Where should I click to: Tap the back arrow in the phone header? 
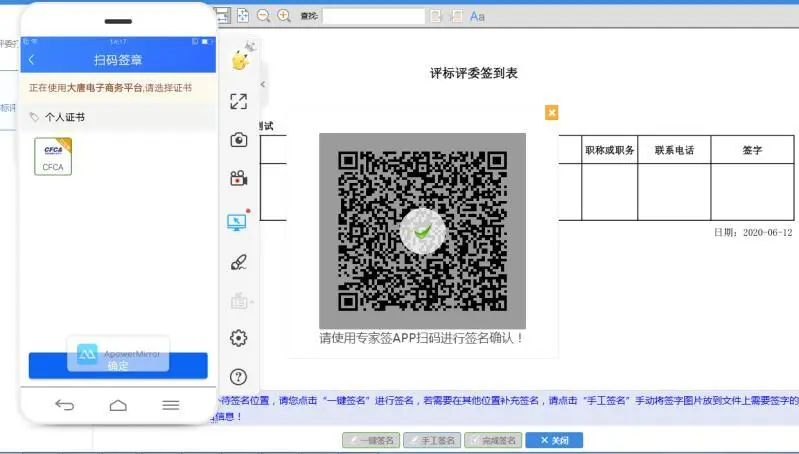32,60
